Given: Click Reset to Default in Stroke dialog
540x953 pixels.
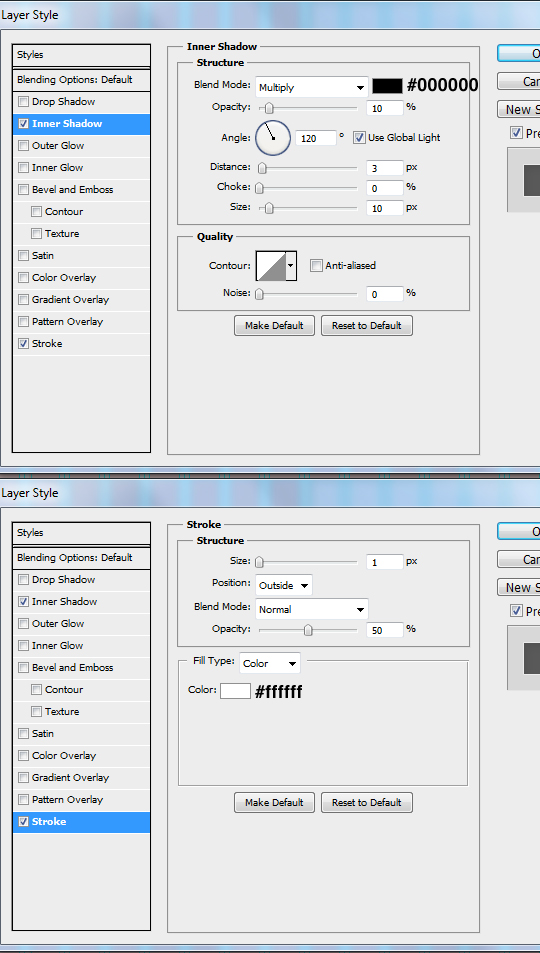Looking at the screenshot, I should [x=367, y=802].
